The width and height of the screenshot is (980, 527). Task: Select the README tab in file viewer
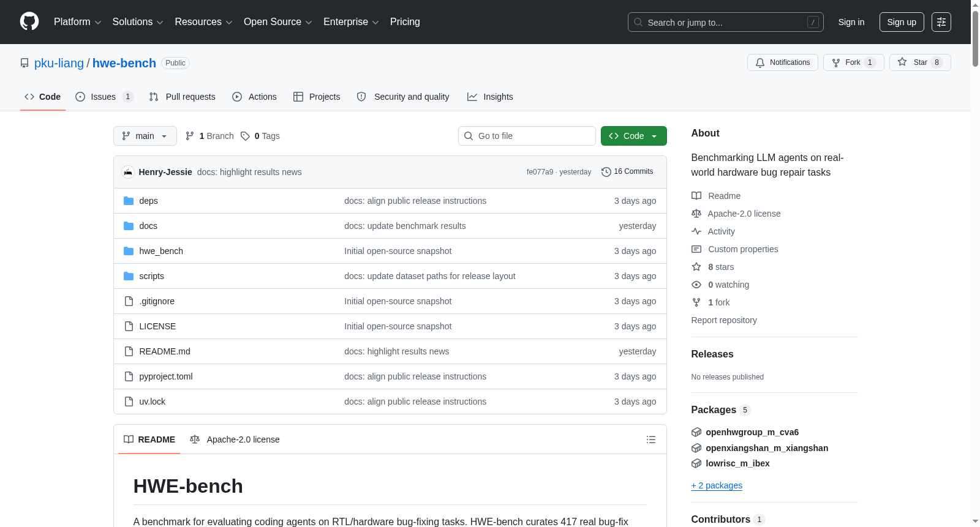[149, 439]
